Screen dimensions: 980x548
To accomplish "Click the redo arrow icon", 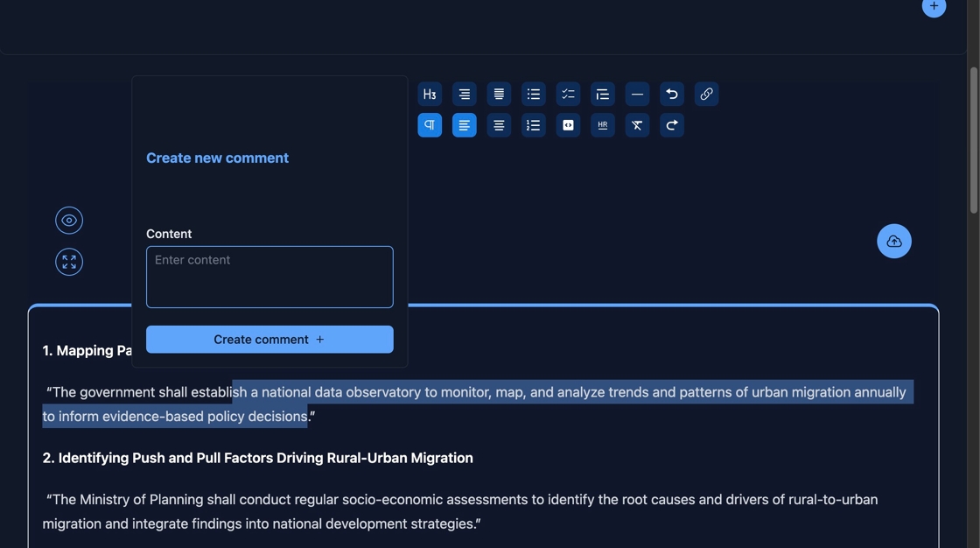I will [672, 126].
